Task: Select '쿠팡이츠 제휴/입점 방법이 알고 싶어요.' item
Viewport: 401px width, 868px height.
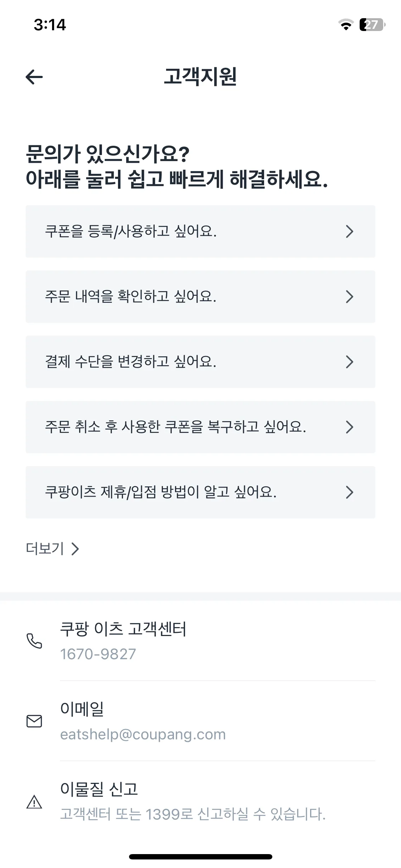Action: [160, 492]
